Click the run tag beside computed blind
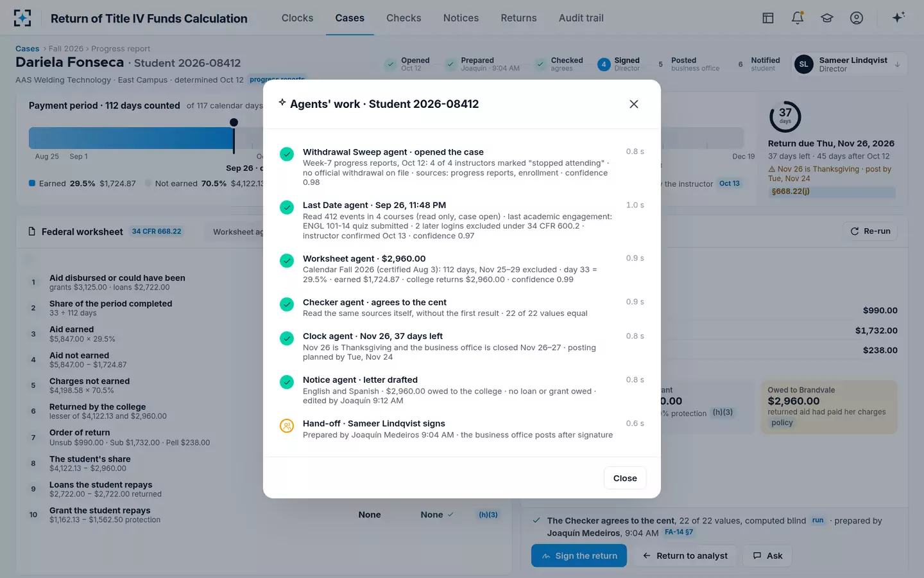The width and height of the screenshot is (924, 578). (817, 520)
